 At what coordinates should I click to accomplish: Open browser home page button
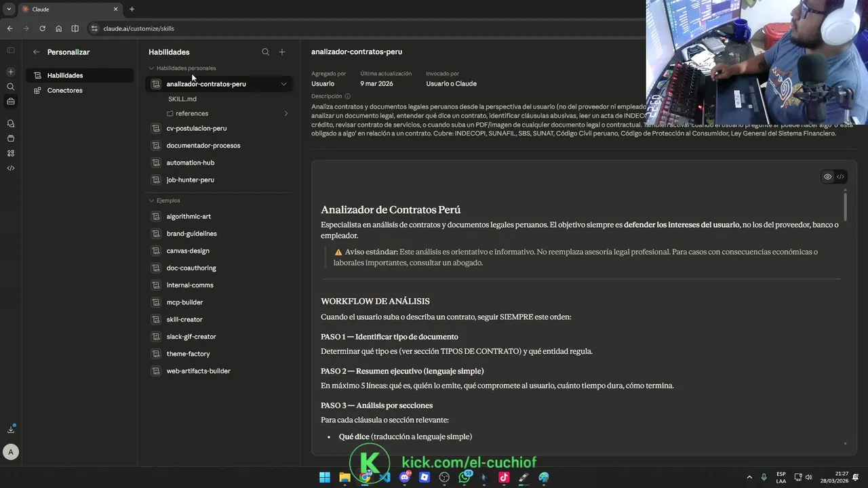[59, 28]
